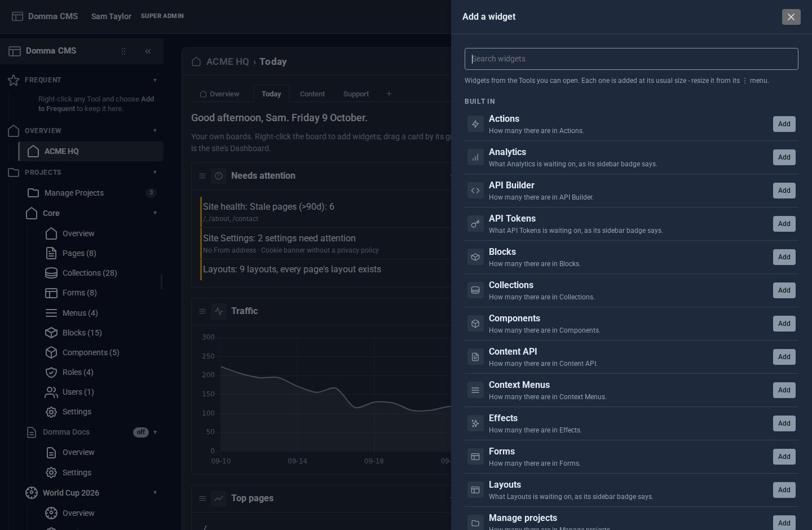The height and width of the screenshot is (530, 812).
Task: Add the Forms widget
Action: [784, 457]
